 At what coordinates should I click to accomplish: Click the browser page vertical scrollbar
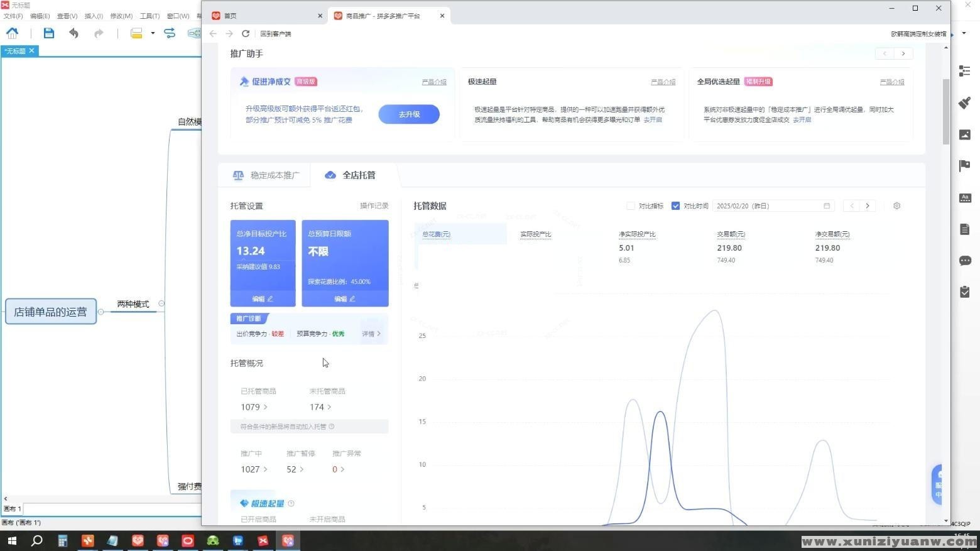pyautogui.click(x=946, y=112)
